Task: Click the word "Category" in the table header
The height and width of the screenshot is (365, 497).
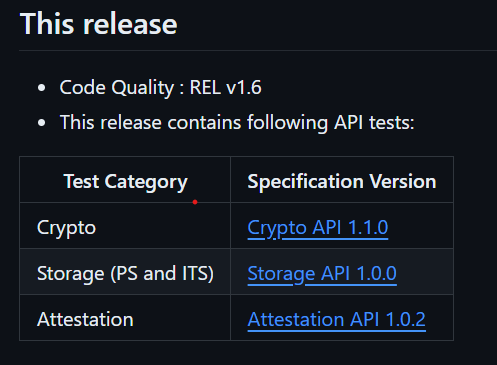Action: click(146, 182)
